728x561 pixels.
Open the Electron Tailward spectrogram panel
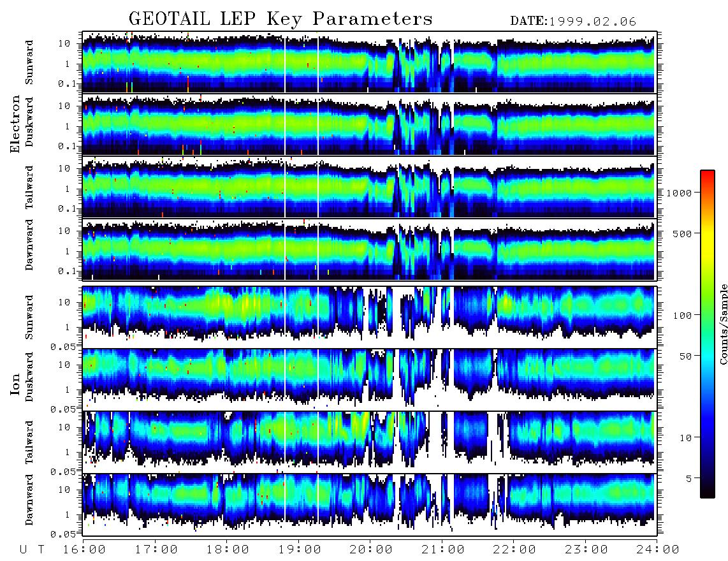point(370,187)
